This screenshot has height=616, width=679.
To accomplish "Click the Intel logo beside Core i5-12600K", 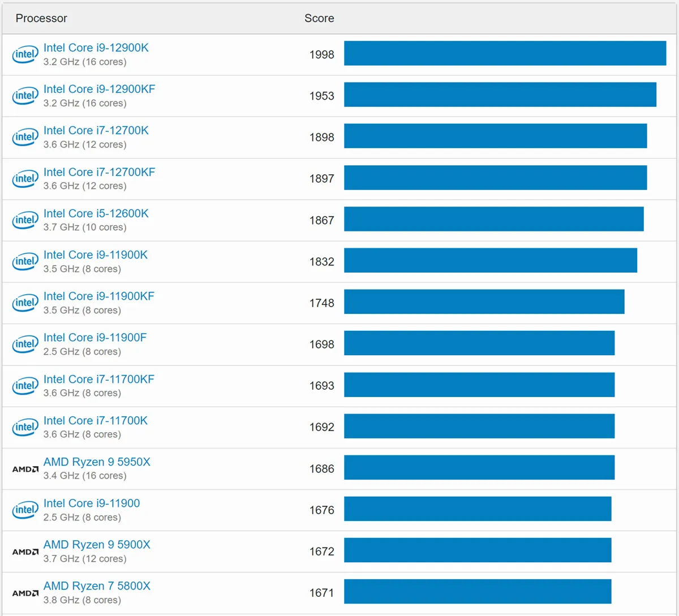I will [x=25, y=220].
